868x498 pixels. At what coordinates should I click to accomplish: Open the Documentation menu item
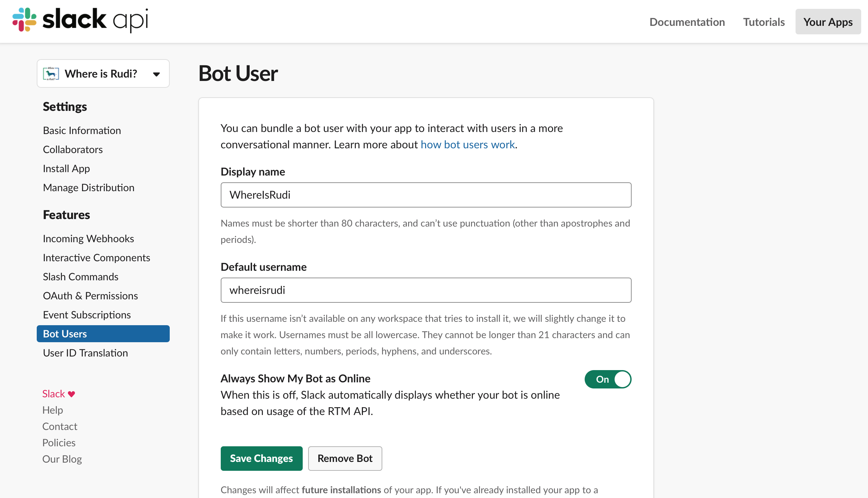[x=687, y=22]
